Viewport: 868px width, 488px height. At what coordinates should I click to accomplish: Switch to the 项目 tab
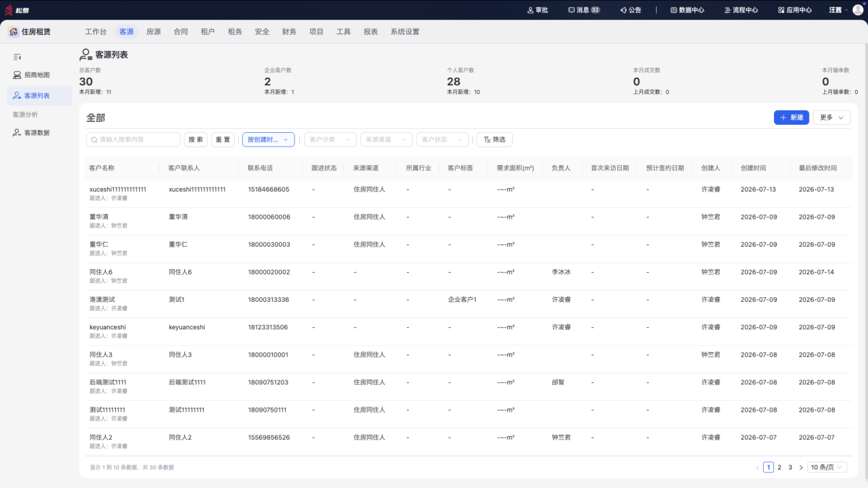[316, 31]
